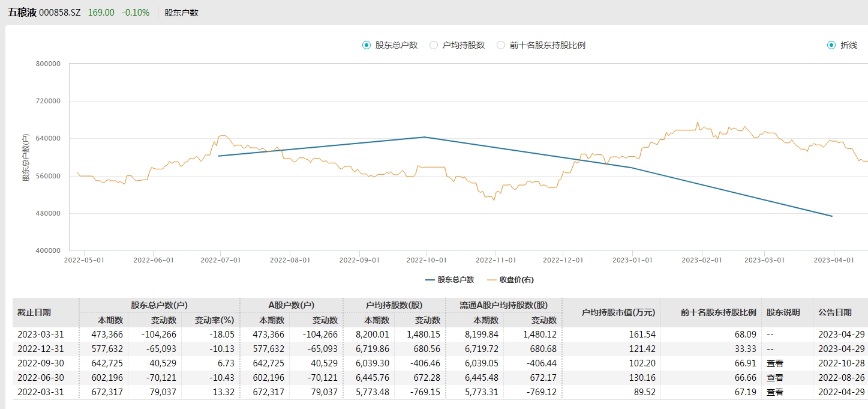Viewport: 868px width, 409px height.
Task: Click the stock price 169.00
Action: click(x=101, y=13)
